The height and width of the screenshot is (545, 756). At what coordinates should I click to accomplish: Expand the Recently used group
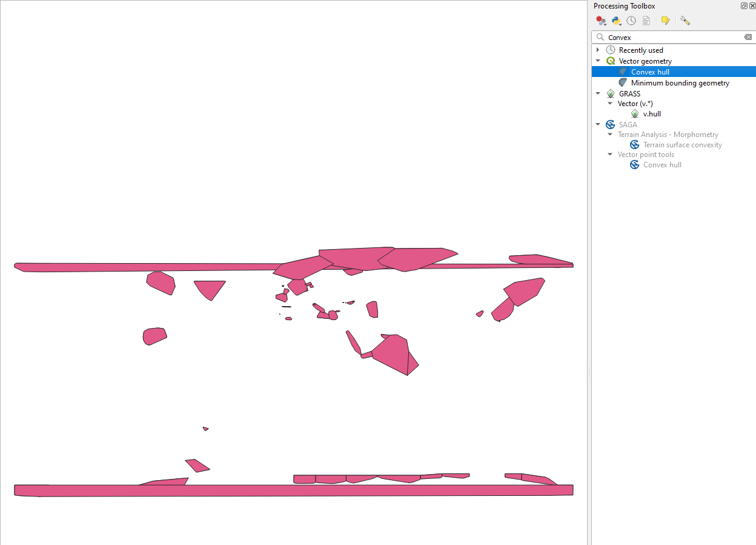tap(598, 50)
